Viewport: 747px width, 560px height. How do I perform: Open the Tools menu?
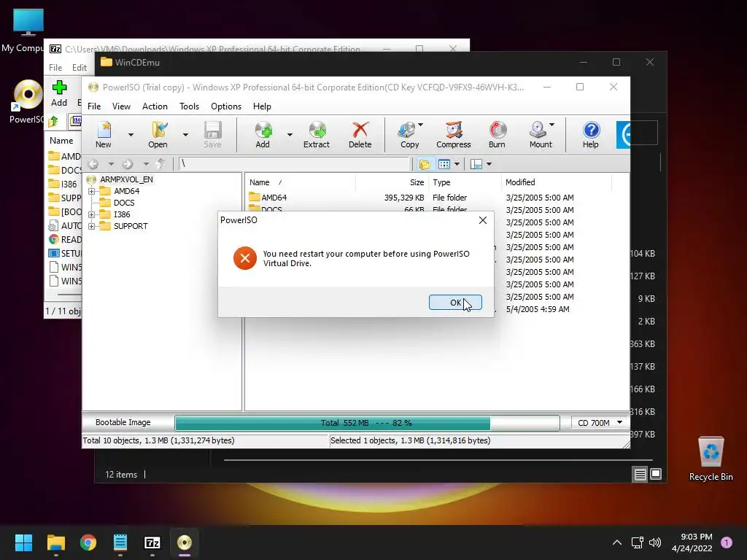click(189, 106)
